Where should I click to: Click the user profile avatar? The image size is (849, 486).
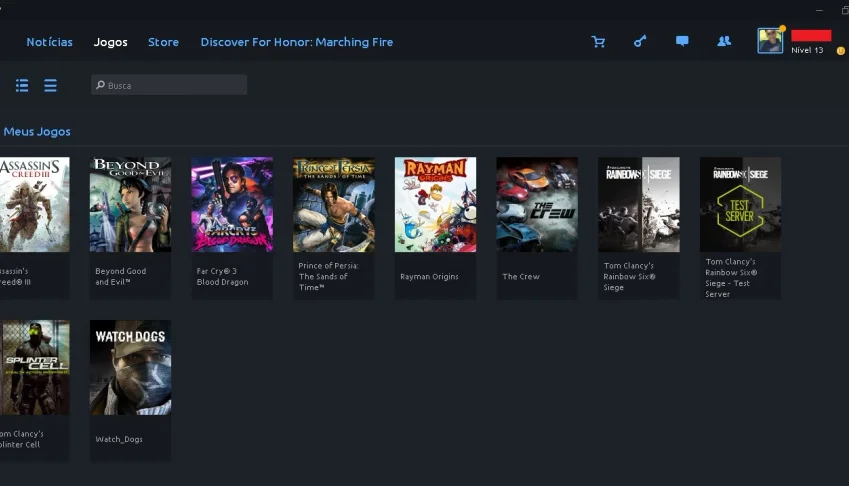point(770,41)
